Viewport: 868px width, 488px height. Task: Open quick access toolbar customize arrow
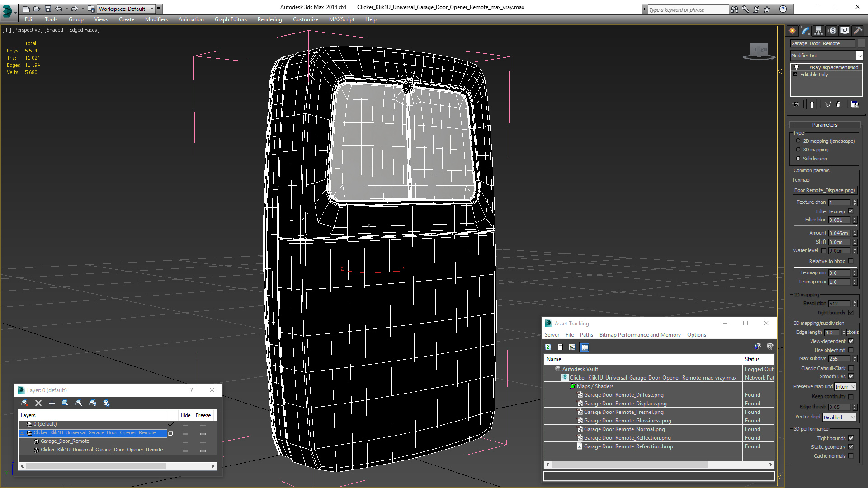[x=159, y=9]
